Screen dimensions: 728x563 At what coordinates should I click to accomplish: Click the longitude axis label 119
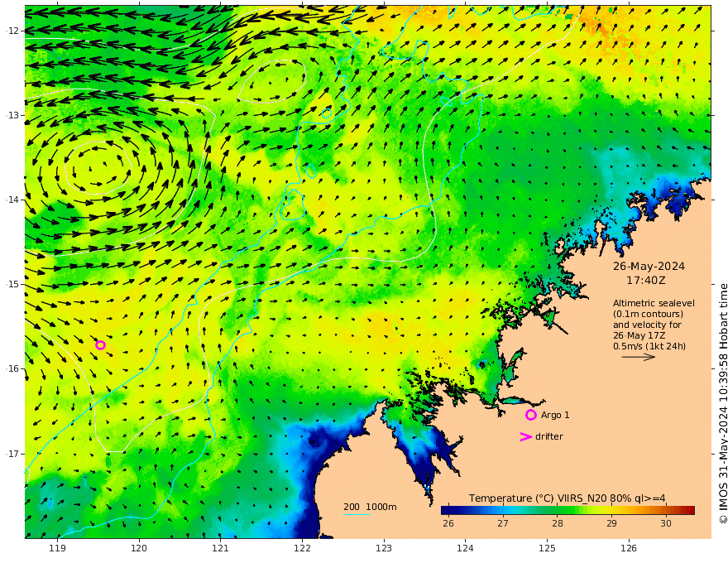[x=57, y=549]
